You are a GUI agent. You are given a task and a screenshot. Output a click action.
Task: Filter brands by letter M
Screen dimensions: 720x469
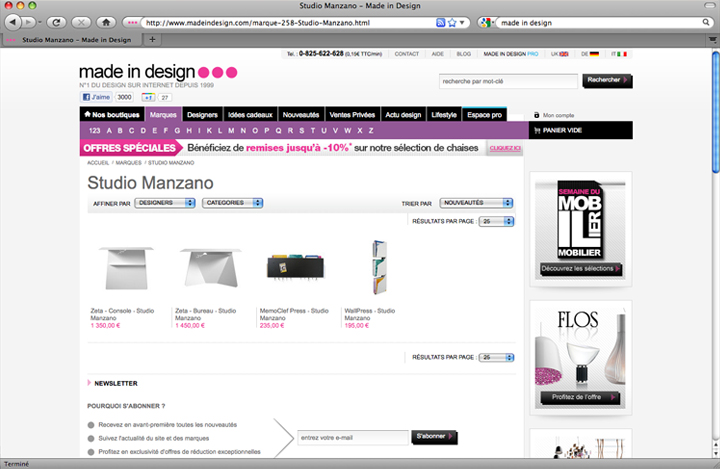pyautogui.click(x=231, y=130)
